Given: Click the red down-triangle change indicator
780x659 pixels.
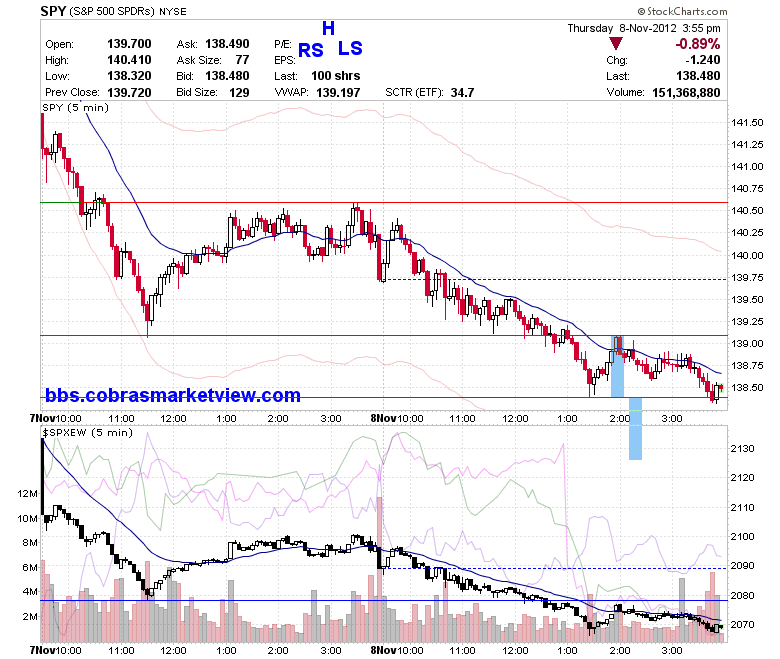Looking at the screenshot, I should [616, 44].
